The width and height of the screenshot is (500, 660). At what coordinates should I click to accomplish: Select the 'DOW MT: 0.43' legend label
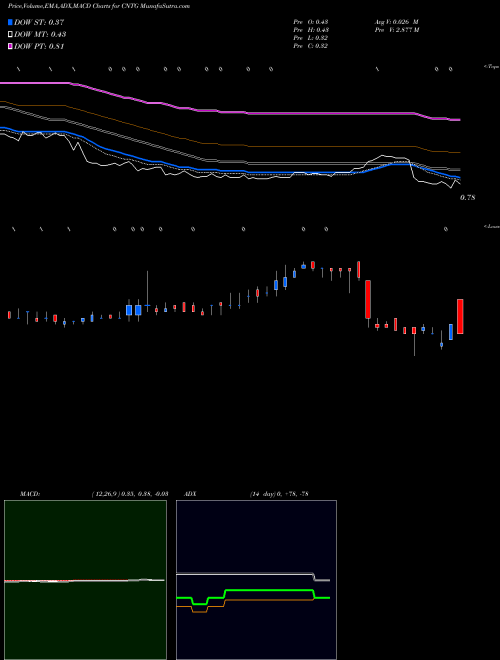pos(40,35)
